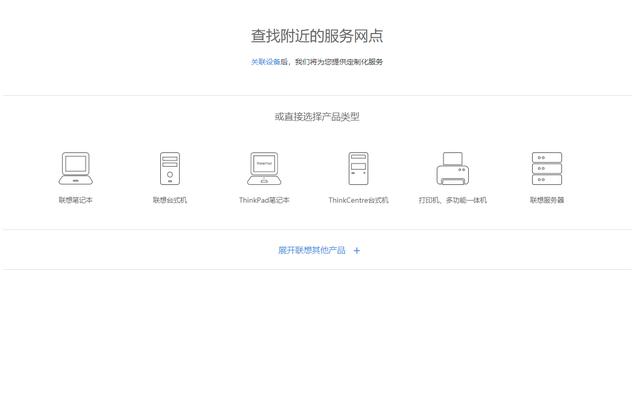Image resolution: width=640 pixels, height=397 pixels.
Task: Choose the printer icon for 打印机、多功能一体机
Action: point(453,169)
